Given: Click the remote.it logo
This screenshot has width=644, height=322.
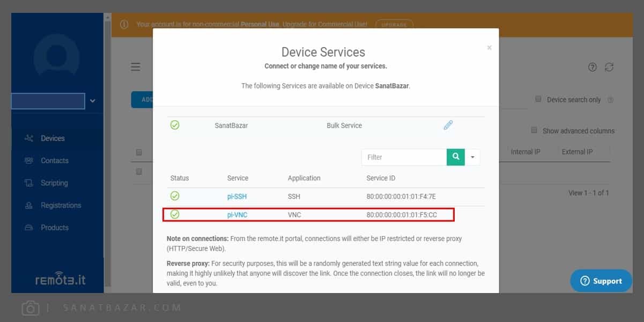Looking at the screenshot, I should (60, 280).
